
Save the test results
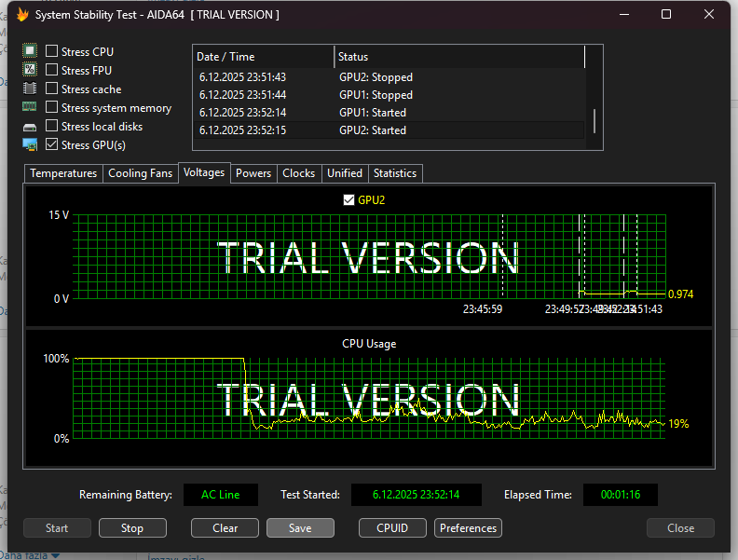(300, 528)
